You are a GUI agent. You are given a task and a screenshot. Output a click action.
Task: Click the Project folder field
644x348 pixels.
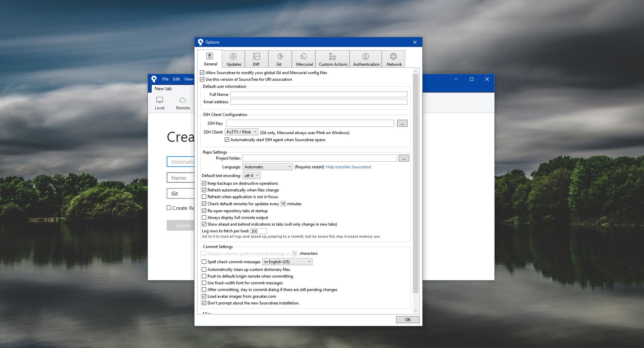click(x=320, y=158)
